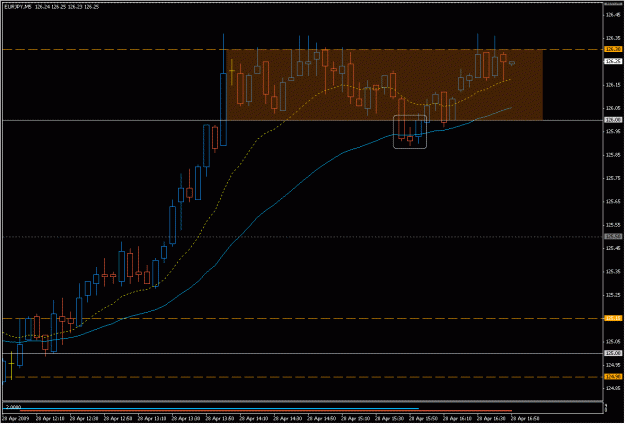Click the grey 125.50 price label
Viewport: 625px width, 424px height.
click(x=613, y=237)
